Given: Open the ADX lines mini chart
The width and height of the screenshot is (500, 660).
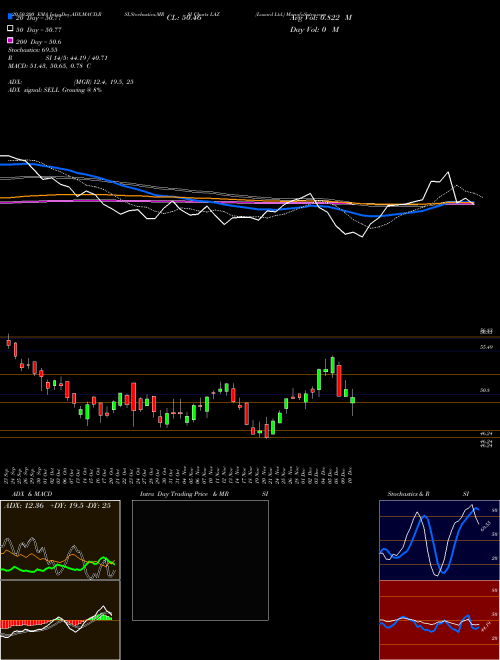Looking at the screenshot, I should pos(60,540).
